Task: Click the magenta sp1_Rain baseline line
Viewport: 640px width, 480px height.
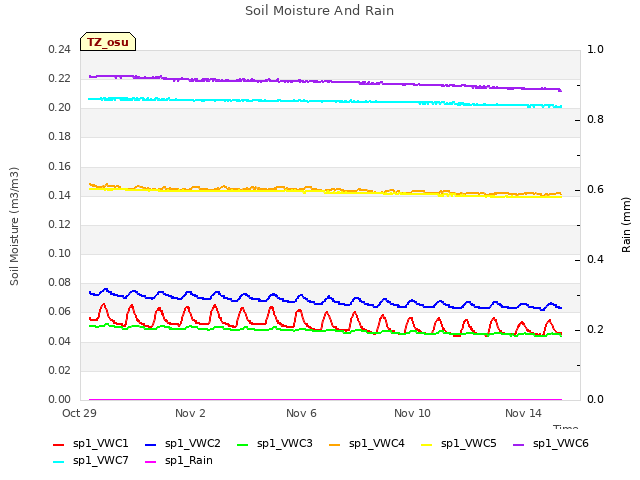Action: [325, 400]
